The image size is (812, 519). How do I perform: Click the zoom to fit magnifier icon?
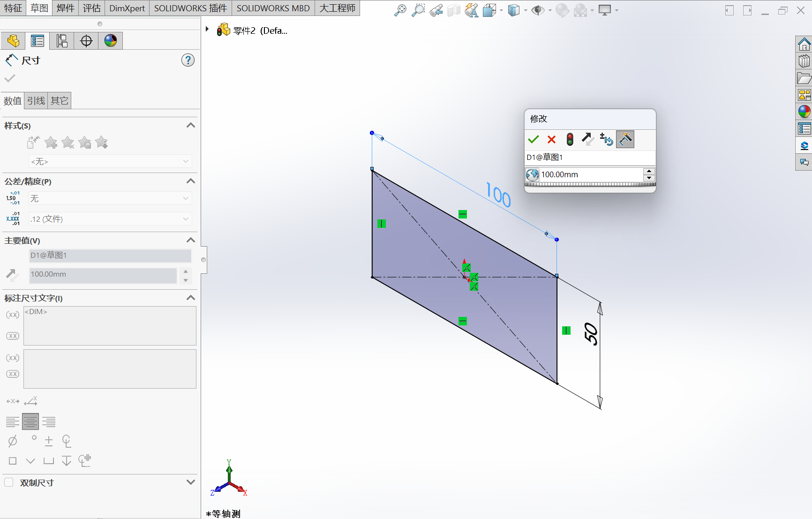[x=400, y=10]
